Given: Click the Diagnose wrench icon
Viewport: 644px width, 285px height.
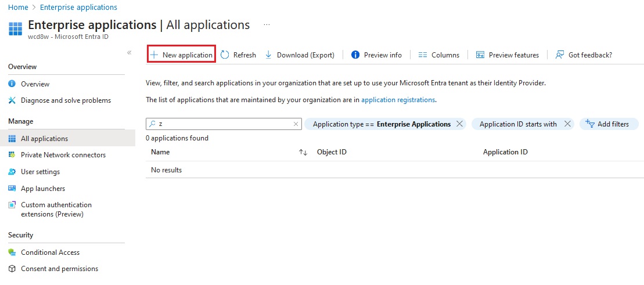Looking at the screenshot, I should [x=12, y=100].
